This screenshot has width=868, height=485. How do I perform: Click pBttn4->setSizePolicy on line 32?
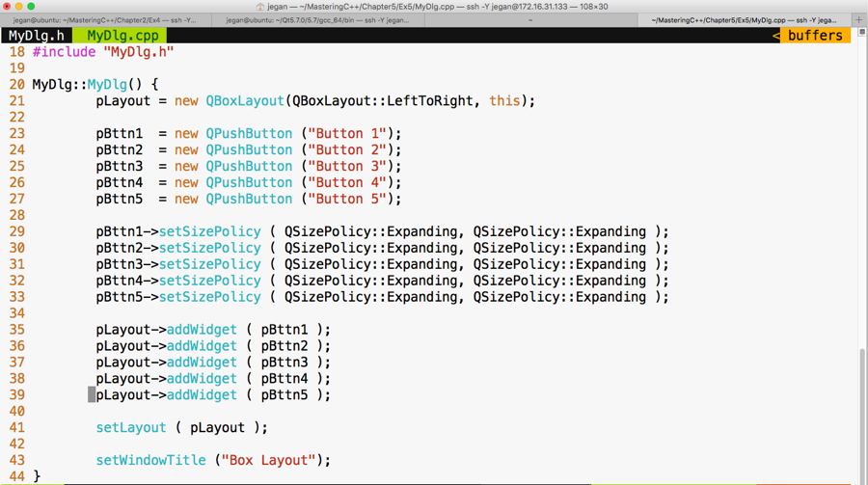coord(178,281)
